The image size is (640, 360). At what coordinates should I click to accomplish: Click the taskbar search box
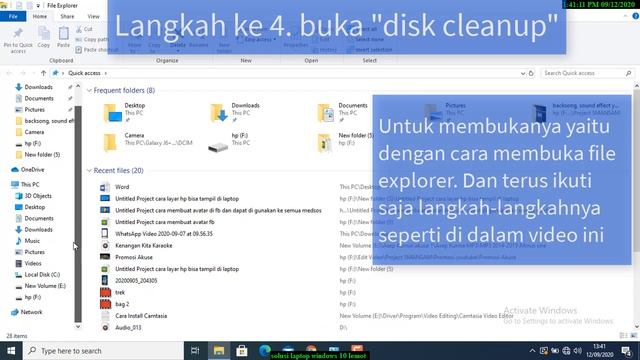tap(103, 351)
